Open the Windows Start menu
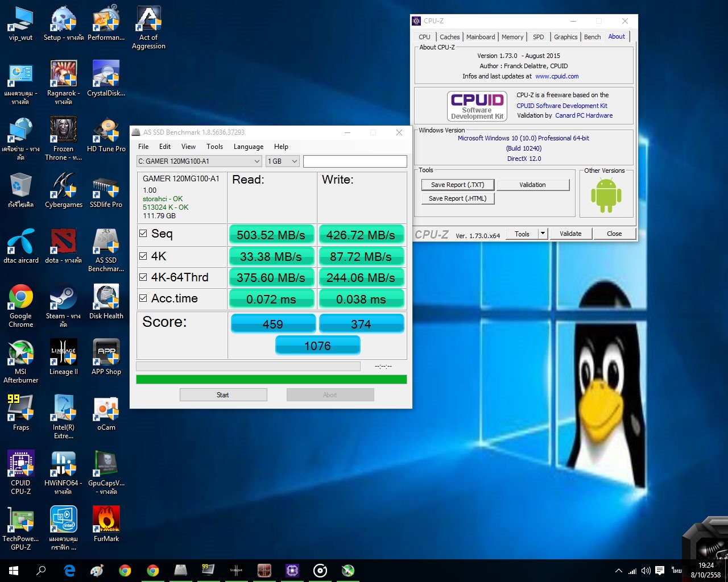Image resolution: width=728 pixels, height=582 pixels. click(x=14, y=571)
